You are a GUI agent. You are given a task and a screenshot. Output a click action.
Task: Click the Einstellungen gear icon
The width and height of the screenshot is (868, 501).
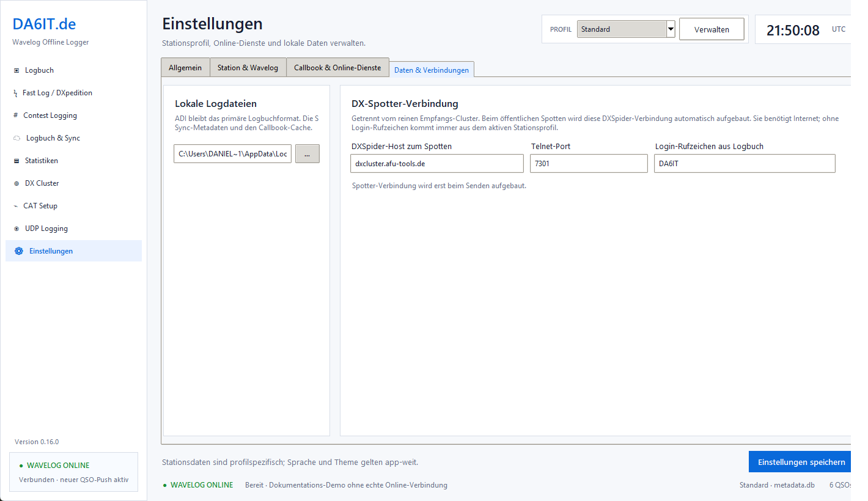[x=19, y=251]
